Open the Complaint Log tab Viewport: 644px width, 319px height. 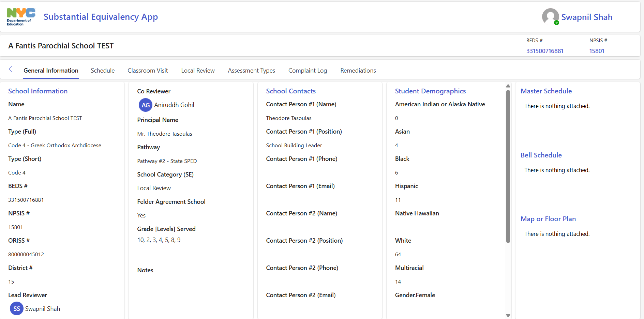tap(308, 71)
